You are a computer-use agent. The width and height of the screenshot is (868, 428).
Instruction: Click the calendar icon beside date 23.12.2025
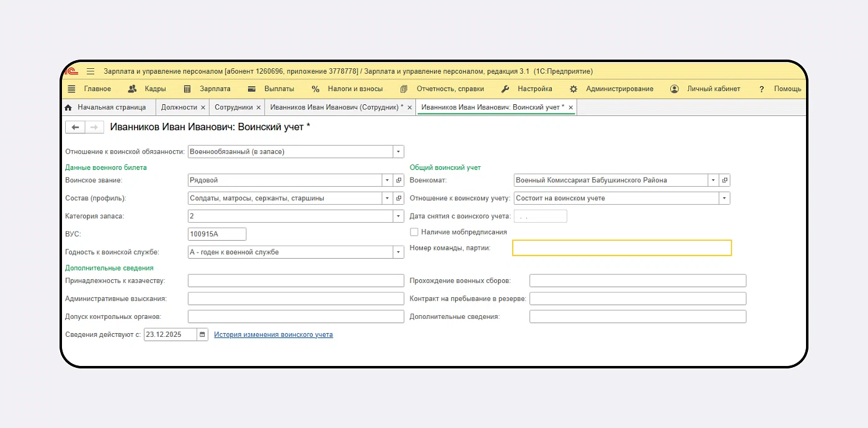[202, 335]
